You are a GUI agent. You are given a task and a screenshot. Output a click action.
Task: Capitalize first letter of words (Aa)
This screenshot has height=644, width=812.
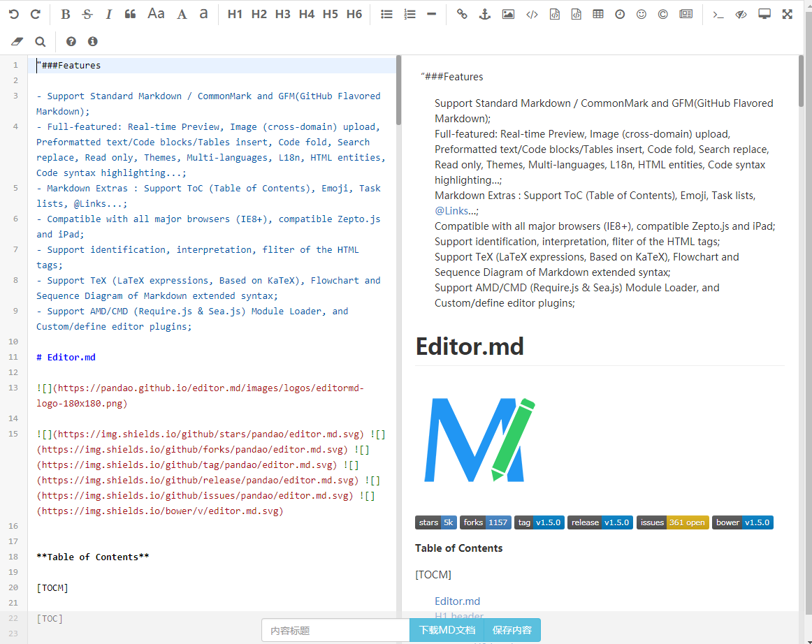click(156, 14)
